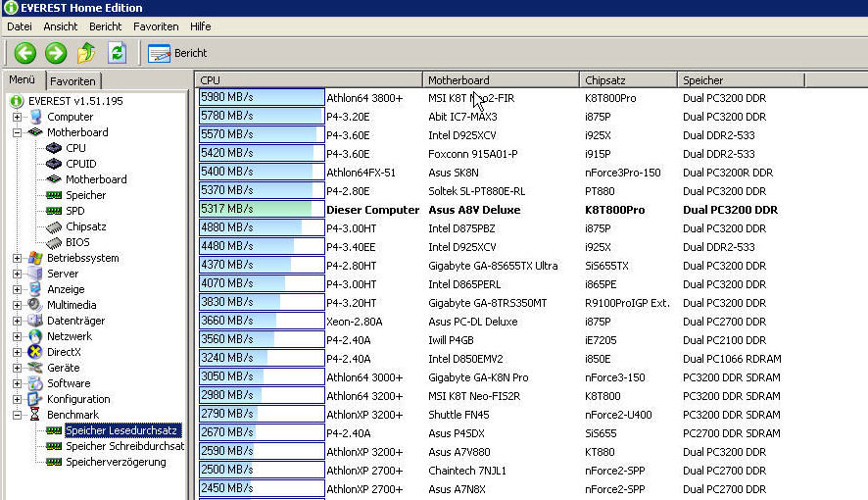The image size is (868, 500).
Task: Select Speicherverzögerung benchmark item
Action: [116, 462]
